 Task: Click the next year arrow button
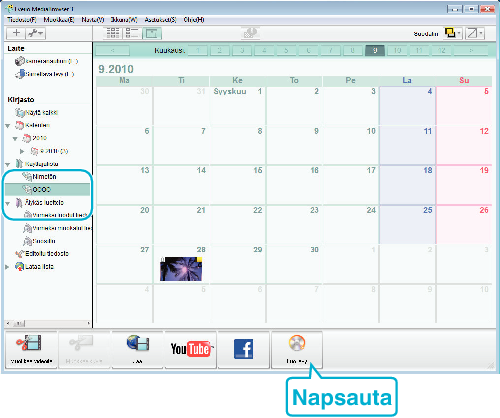[471, 50]
